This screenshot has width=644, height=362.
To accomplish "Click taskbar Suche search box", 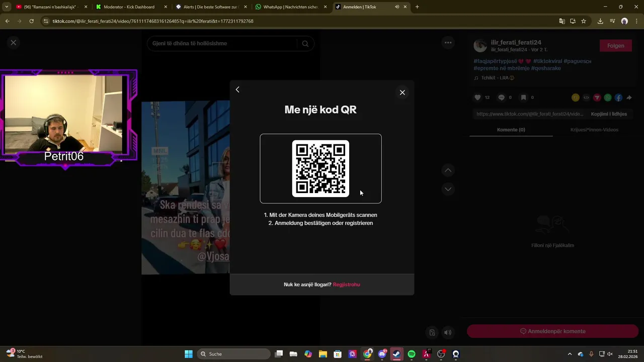I will 234,354.
